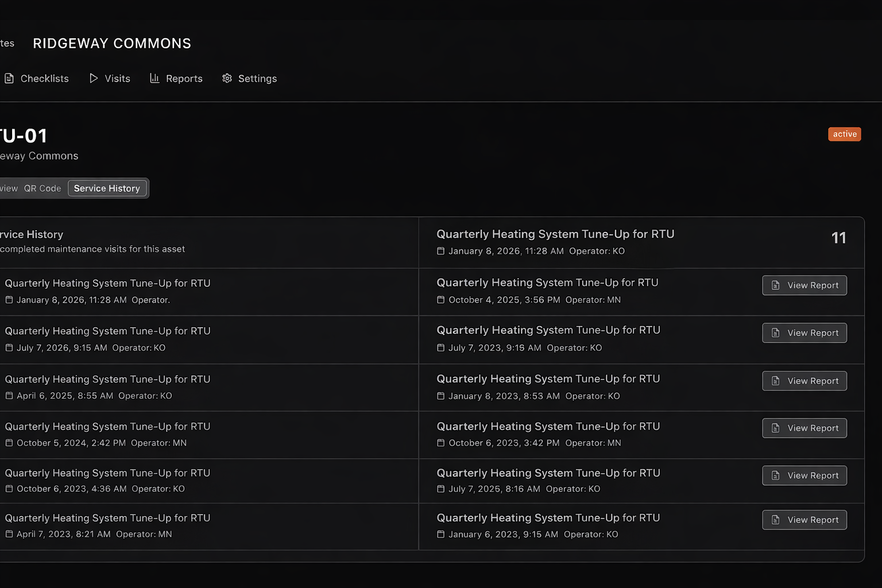The image size is (882, 588).
Task: Click calendar icon beside January 8, 2026 visit
Action: (441, 252)
